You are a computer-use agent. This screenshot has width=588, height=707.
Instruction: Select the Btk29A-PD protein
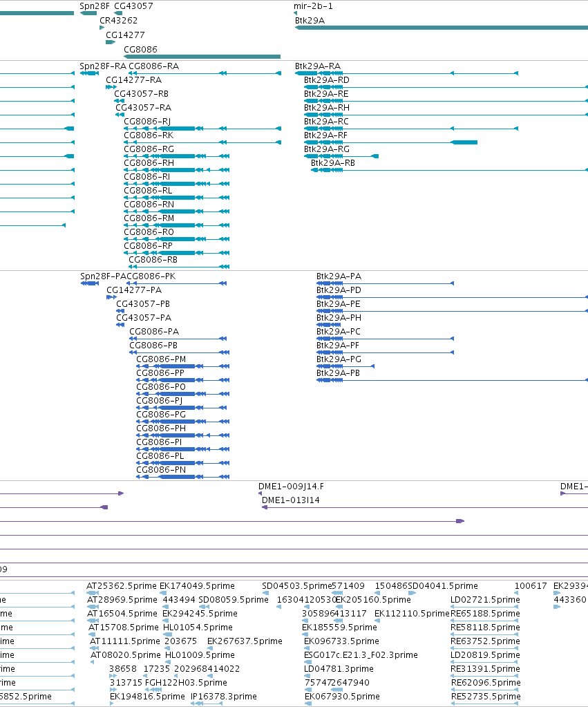[x=452, y=297]
